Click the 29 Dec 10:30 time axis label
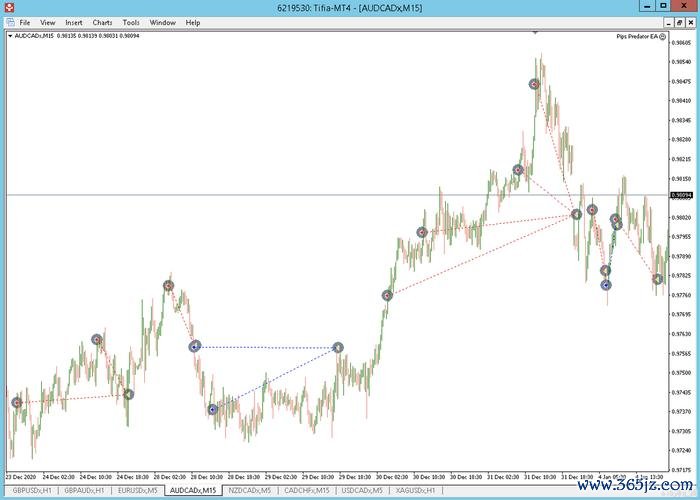Viewport: 700px width, 500px height. [318, 477]
